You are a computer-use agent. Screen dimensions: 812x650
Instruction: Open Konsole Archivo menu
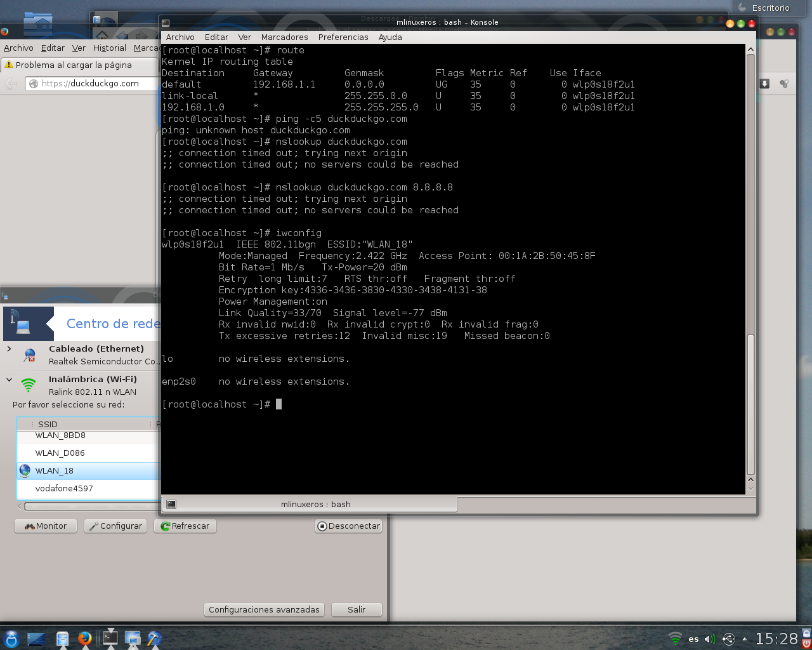coord(180,37)
